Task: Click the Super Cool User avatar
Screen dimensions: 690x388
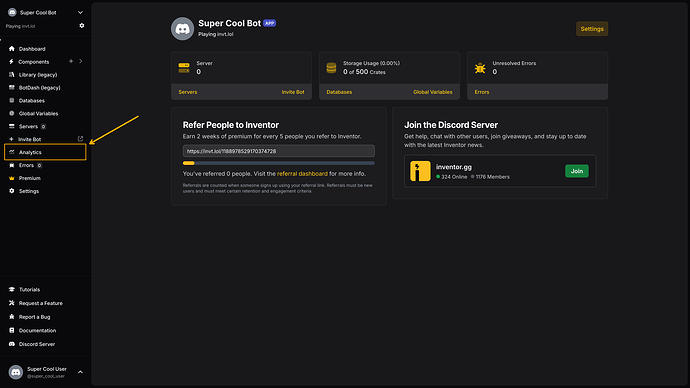Action: [x=16, y=372]
